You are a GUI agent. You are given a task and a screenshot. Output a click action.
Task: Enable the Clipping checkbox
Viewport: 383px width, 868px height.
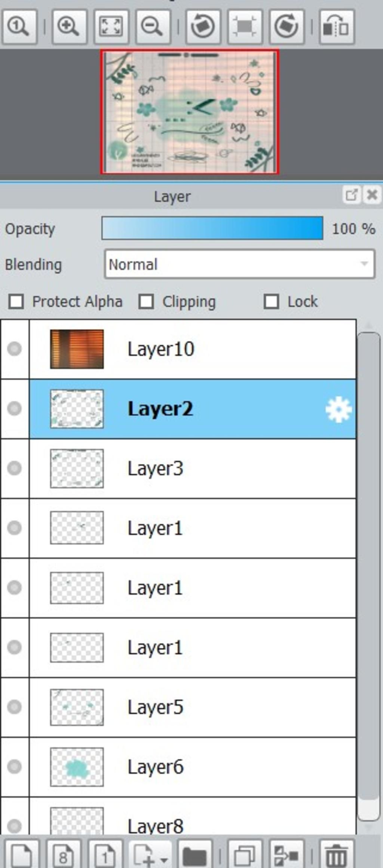tap(146, 301)
